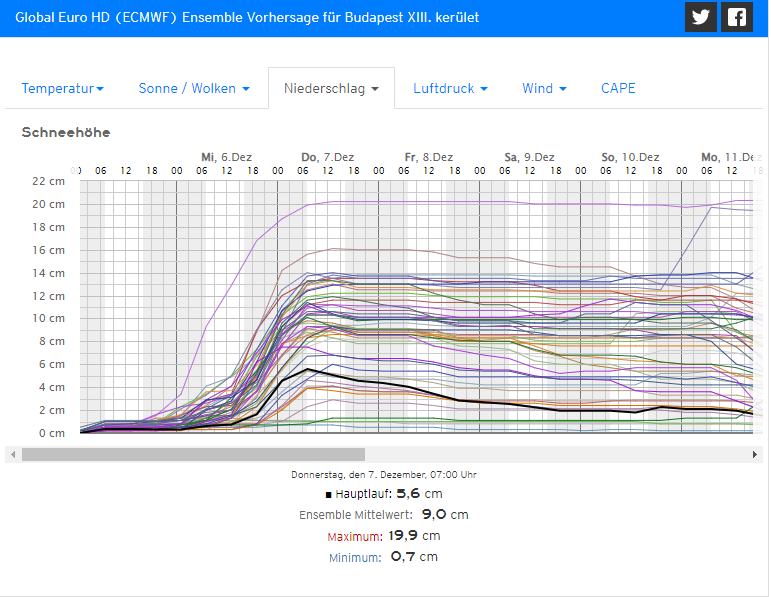Screen dimensions: 771x597
Task: Click the So, 10.Dez date label
Action: 630,157
